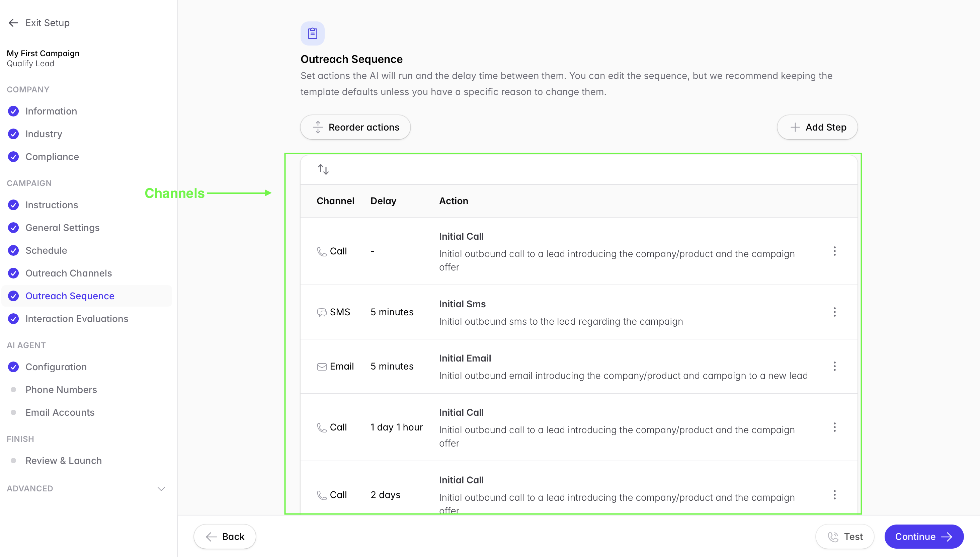Go to the Compliance step
Screen dimensions: 980x557
click(x=52, y=157)
